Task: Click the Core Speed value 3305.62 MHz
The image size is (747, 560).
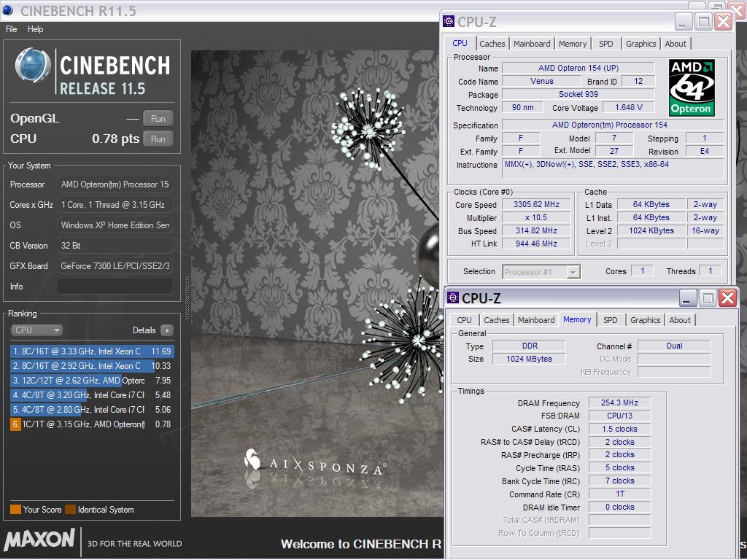Action: click(536, 204)
